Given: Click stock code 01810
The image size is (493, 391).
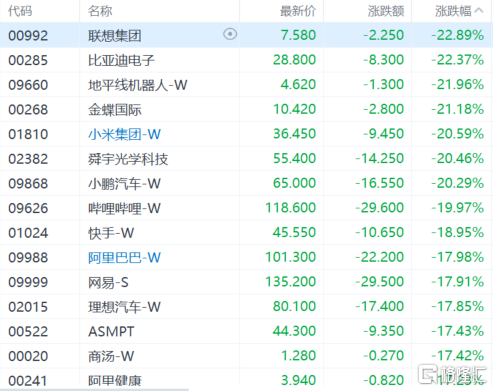Looking at the screenshot, I should tap(28, 134).
